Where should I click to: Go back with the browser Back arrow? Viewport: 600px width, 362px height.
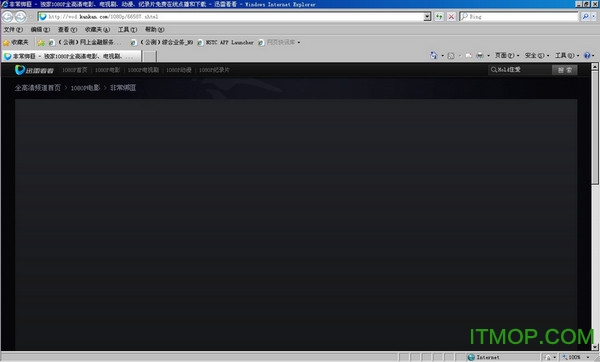(x=8, y=17)
